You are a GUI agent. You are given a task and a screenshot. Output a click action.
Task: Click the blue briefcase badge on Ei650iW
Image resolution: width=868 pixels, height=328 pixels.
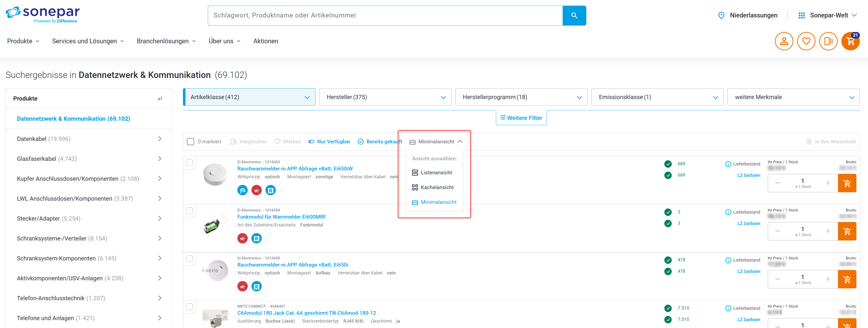point(242,190)
